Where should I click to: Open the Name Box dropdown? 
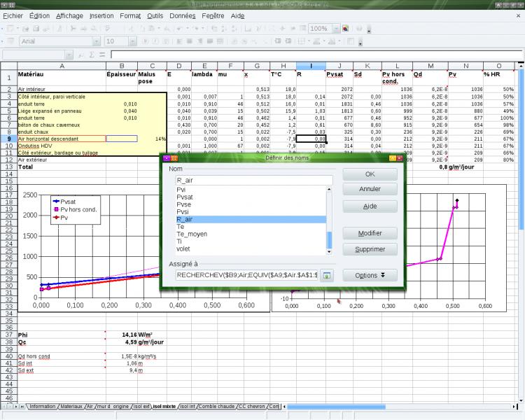tap(69, 55)
